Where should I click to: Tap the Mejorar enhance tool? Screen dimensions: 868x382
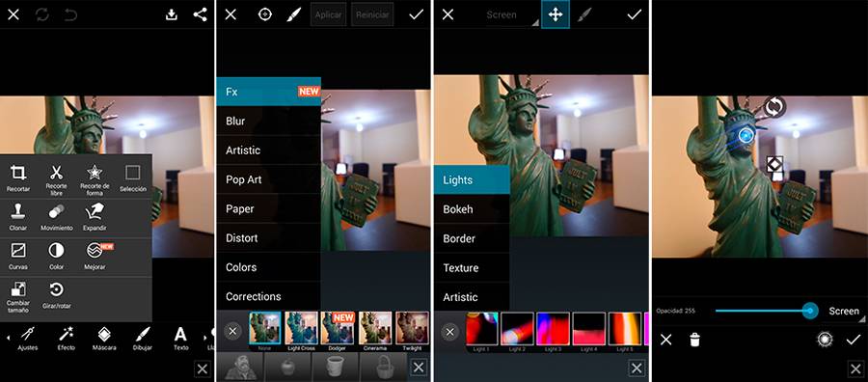coord(95,256)
